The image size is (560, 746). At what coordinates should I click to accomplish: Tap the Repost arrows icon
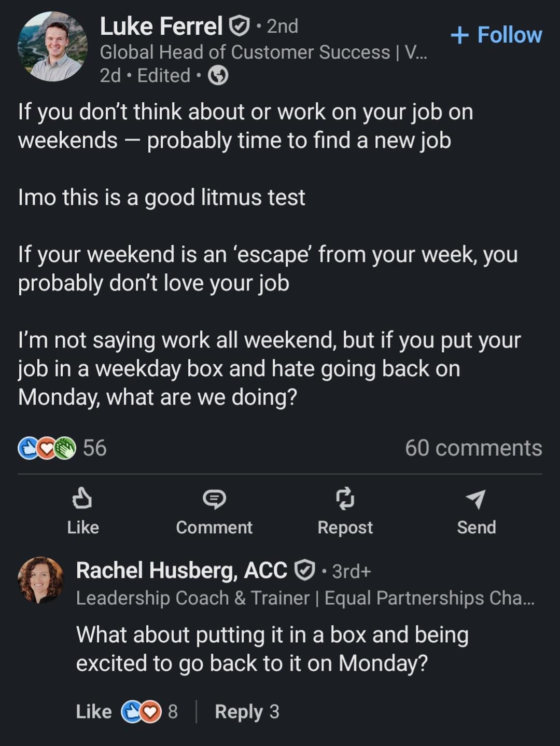point(345,499)
